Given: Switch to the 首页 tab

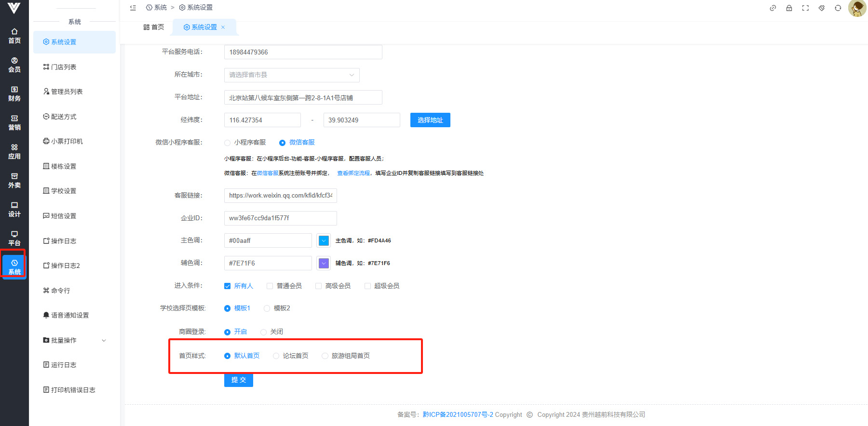Looking at the screenshot, I should tap(154, 27).
